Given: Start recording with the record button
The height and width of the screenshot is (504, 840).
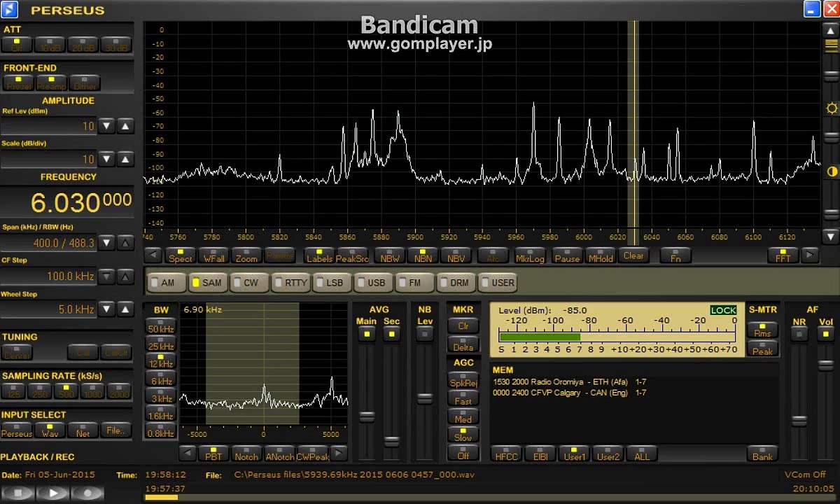Looking at the screenshot, I should pyautogui.click(x=88, y=493).
